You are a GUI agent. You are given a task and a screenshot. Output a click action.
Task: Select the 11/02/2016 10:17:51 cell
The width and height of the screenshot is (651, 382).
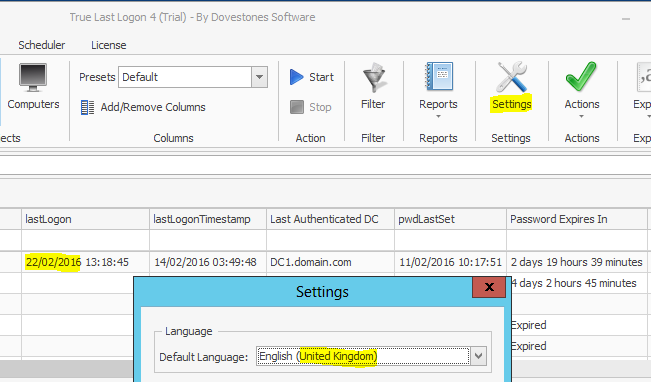pos(450,262)
